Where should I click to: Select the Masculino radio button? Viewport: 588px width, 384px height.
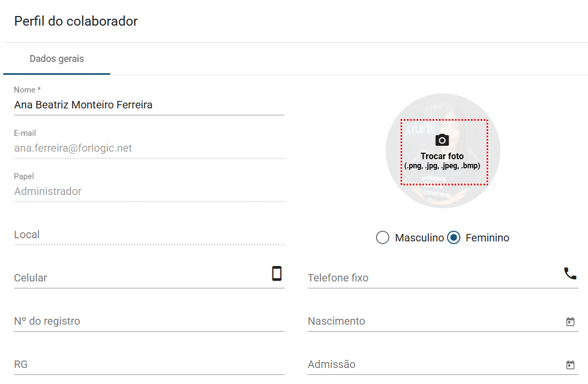pos(382,238)
